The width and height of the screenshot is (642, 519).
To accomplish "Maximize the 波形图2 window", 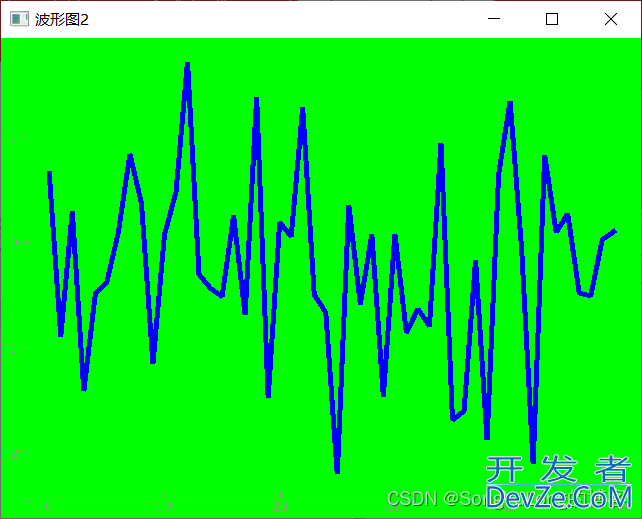I will coord(552,19).
